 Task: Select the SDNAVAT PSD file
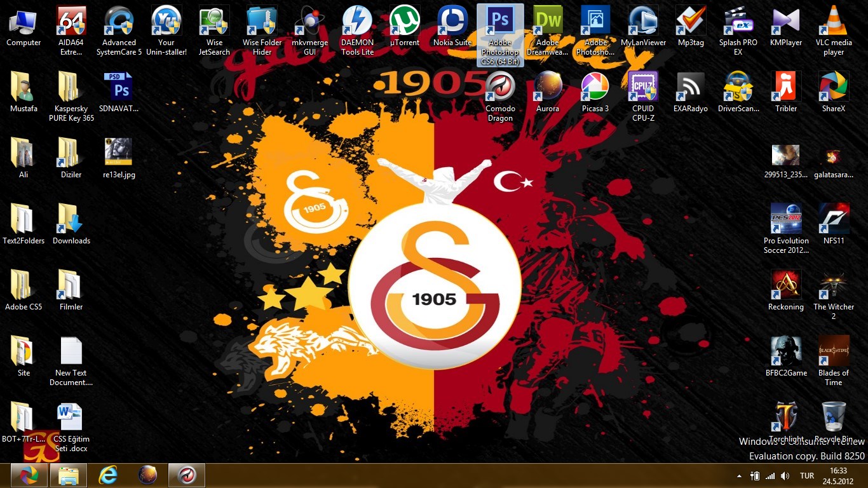pos(119,93)
